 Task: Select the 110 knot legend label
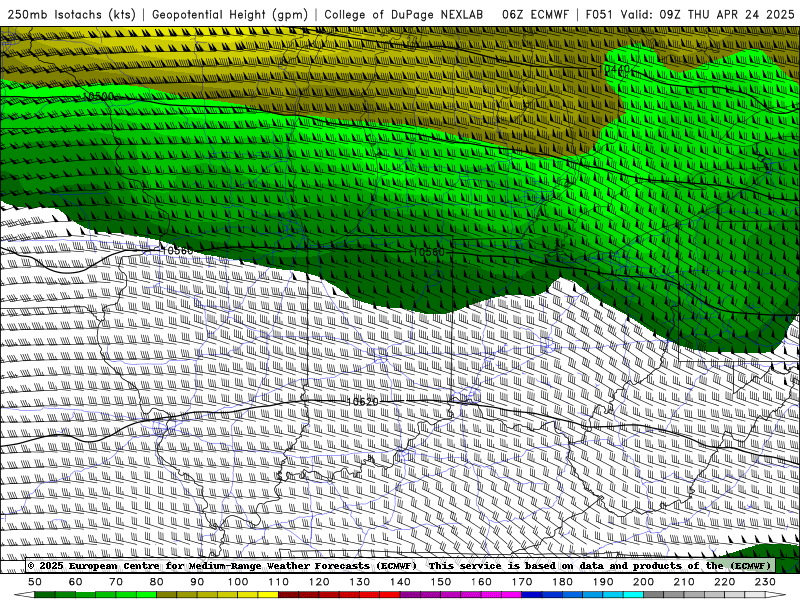278,582
